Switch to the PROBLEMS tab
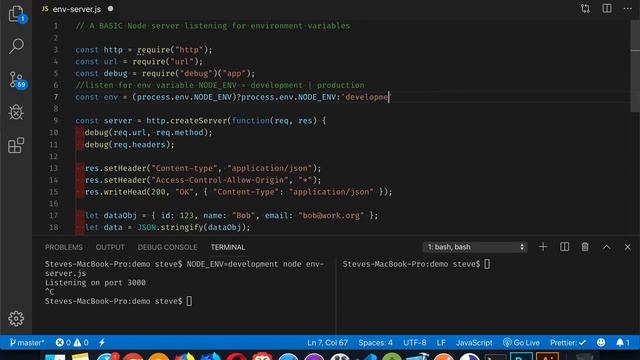This screenshot has width=640, height=360. pos(64,247)
